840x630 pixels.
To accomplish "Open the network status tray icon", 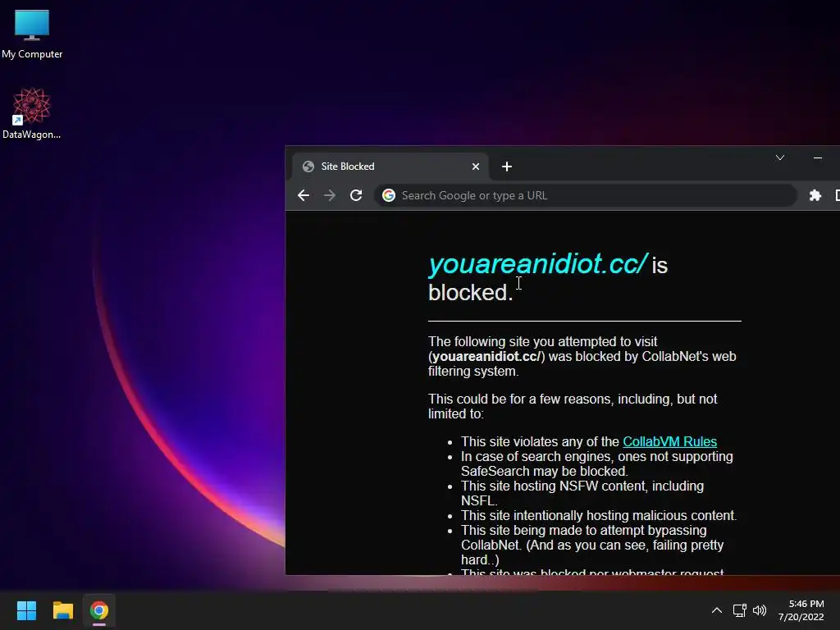I will click(739, 610).
